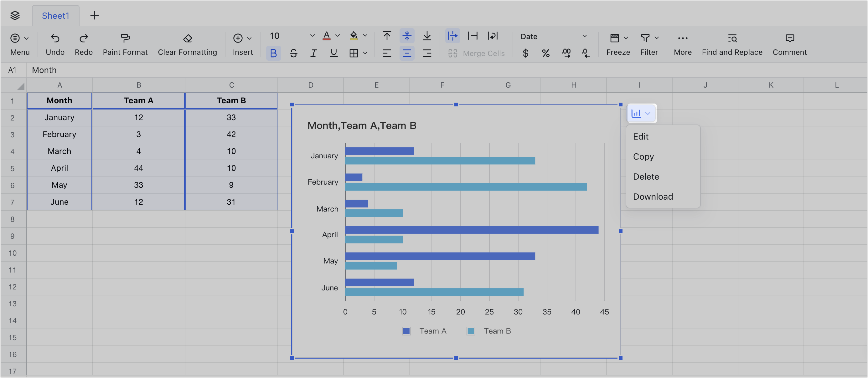Open the main Menu button
868x378 pixels.
coord(19,44)
